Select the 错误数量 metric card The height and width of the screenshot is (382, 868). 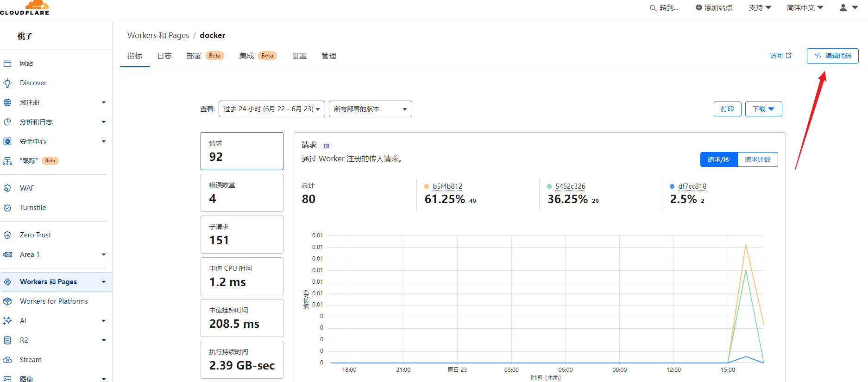pyautogui.click(x=242, y=193)
